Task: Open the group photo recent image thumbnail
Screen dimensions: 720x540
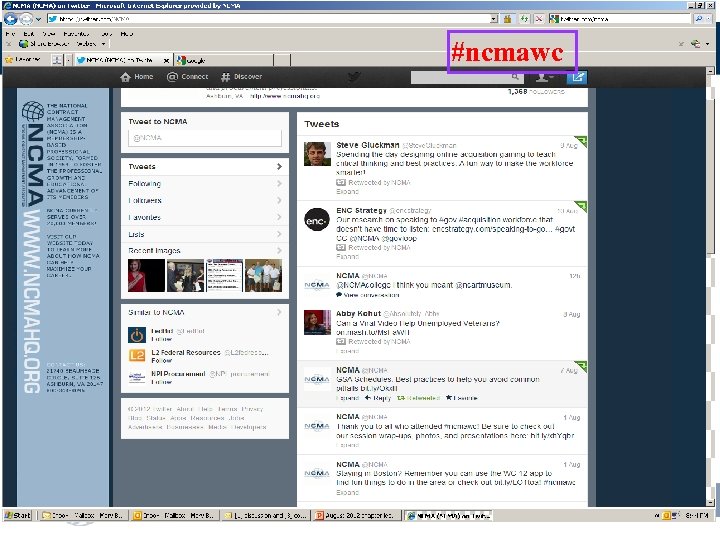Action: pos(263,276)
